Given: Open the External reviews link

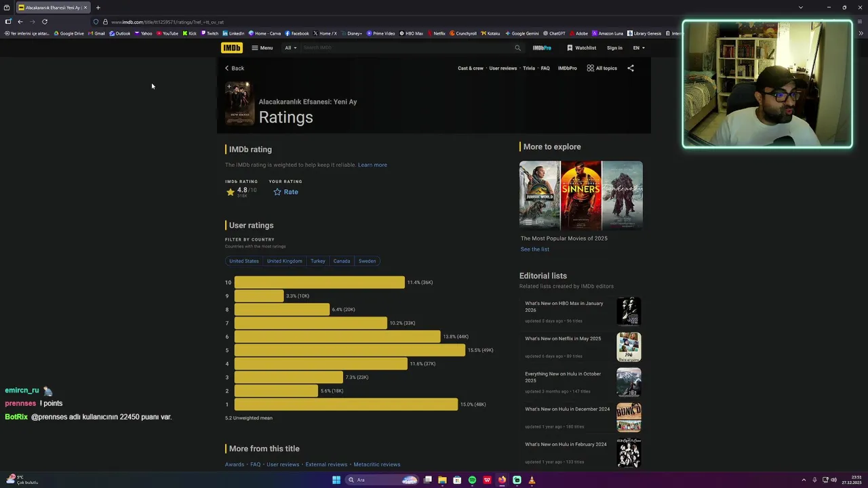Looking at the screenshot, I should click(x=326, y=465).
